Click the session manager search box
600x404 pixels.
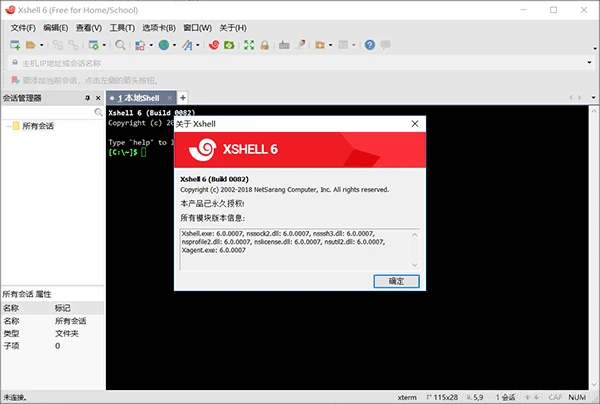47,112
